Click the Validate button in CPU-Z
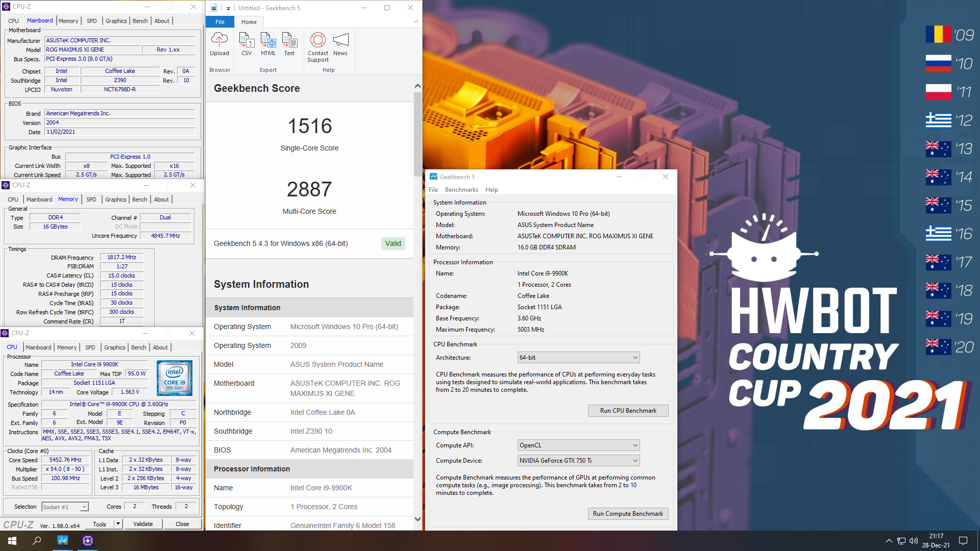980x551 pixels. [143, 524]
